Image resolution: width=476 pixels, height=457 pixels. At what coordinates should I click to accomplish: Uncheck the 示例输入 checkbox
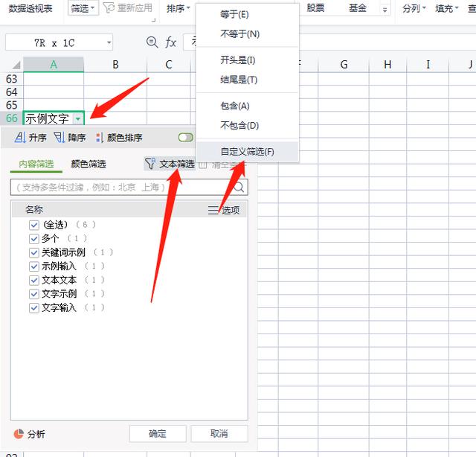pos(34,266)
